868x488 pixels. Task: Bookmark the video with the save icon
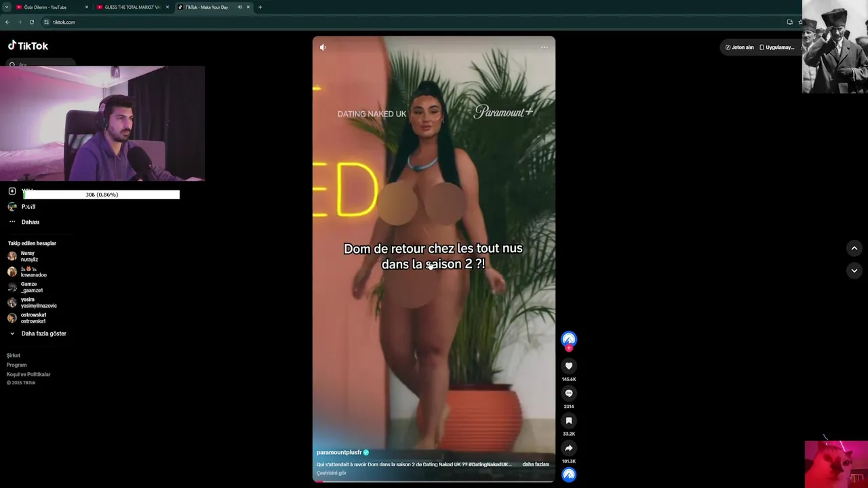tap(569, 421)
